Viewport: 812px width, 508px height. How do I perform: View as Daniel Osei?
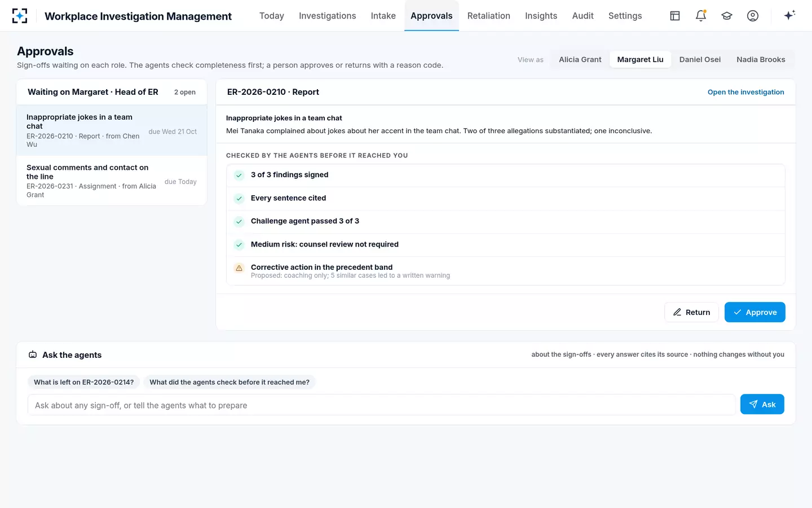(700, 59)
